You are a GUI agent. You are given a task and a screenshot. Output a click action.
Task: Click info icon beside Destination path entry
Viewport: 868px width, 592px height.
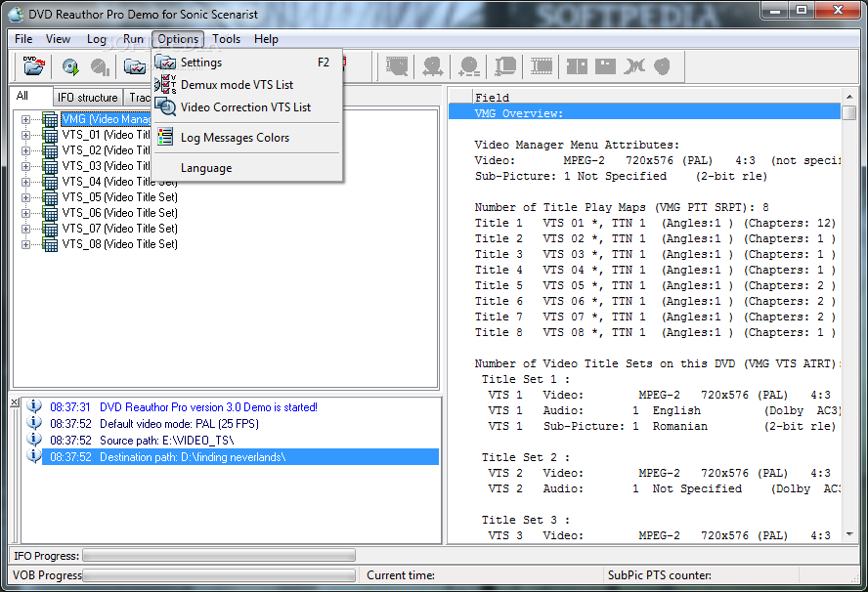point(34,456)
